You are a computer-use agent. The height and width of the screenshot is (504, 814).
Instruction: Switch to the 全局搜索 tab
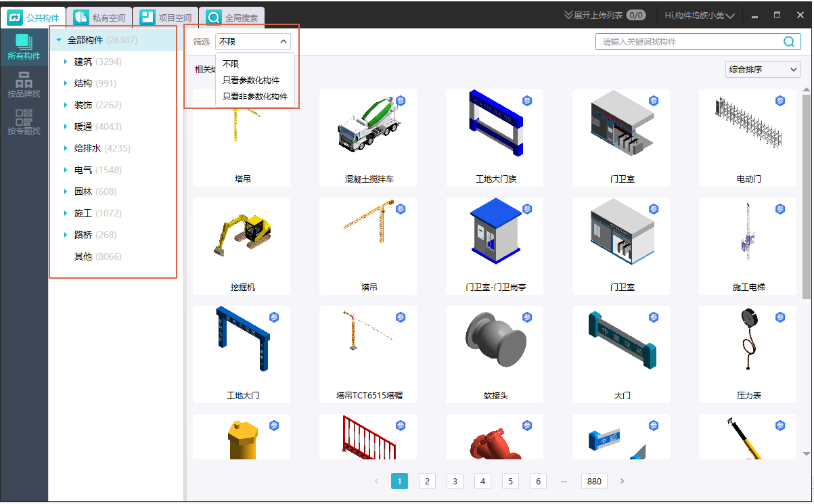coord(233,18)
